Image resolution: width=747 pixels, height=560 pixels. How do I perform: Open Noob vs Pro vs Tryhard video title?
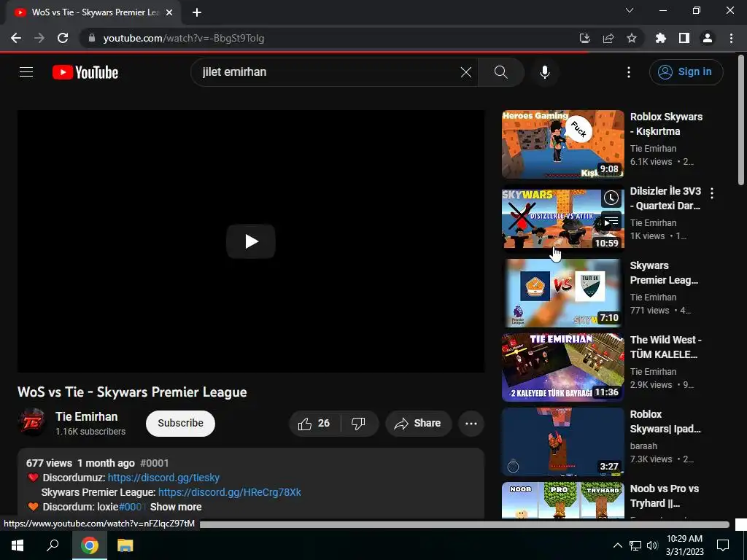tap(664, 496)
